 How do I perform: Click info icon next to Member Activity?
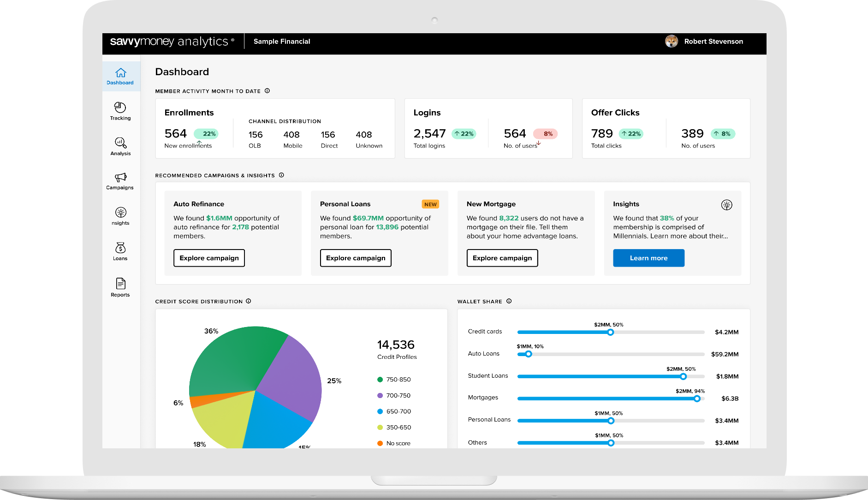point(267,91)
